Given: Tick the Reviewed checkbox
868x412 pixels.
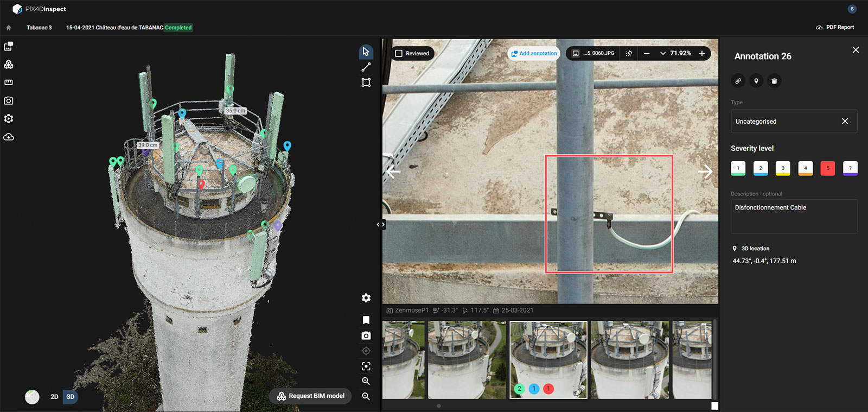Looking at the screenshot, I should [x=399, y=53].
